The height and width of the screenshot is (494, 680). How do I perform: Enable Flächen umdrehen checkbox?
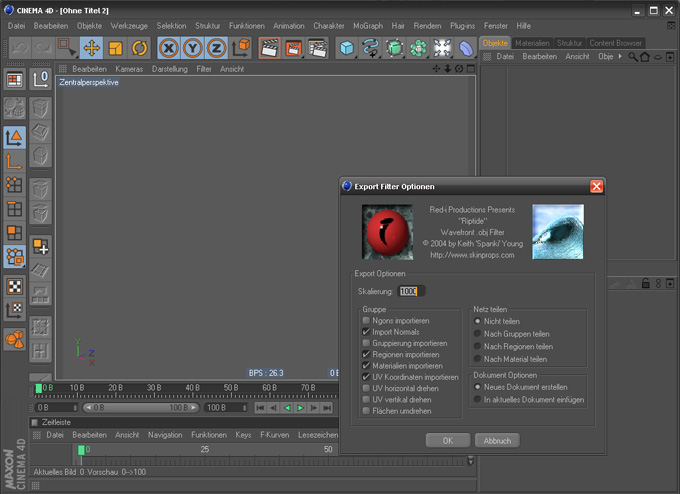pyautogui.click(x=367, y=411)
